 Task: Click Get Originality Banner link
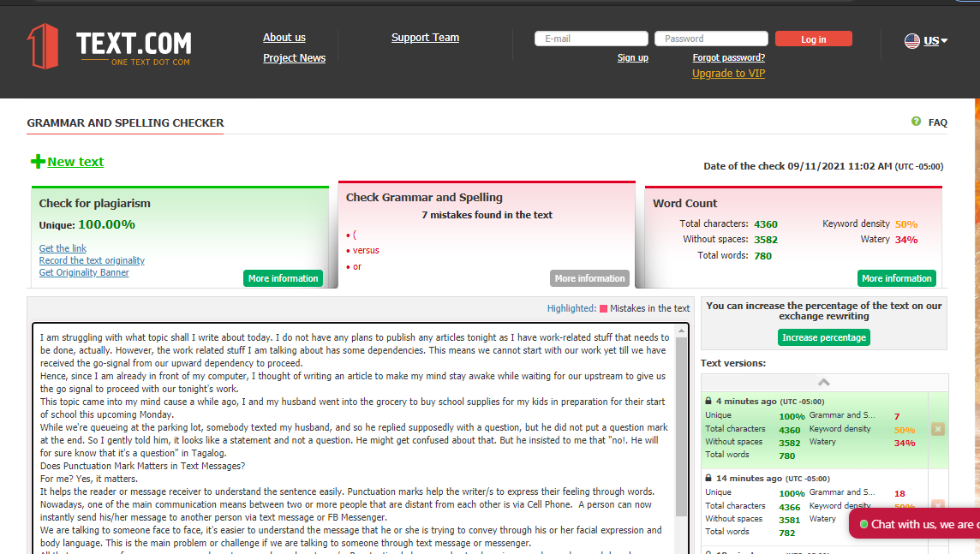pos(84,272)
